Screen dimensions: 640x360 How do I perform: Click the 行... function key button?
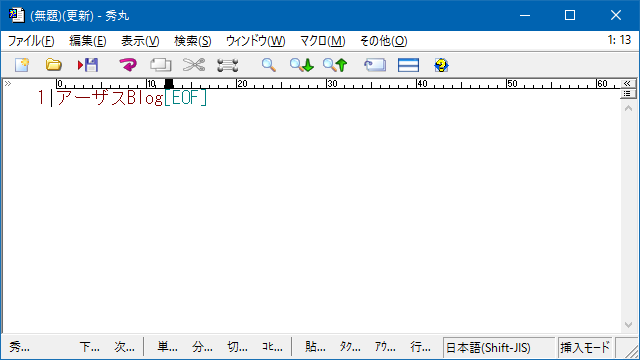(x=420, y=347)
